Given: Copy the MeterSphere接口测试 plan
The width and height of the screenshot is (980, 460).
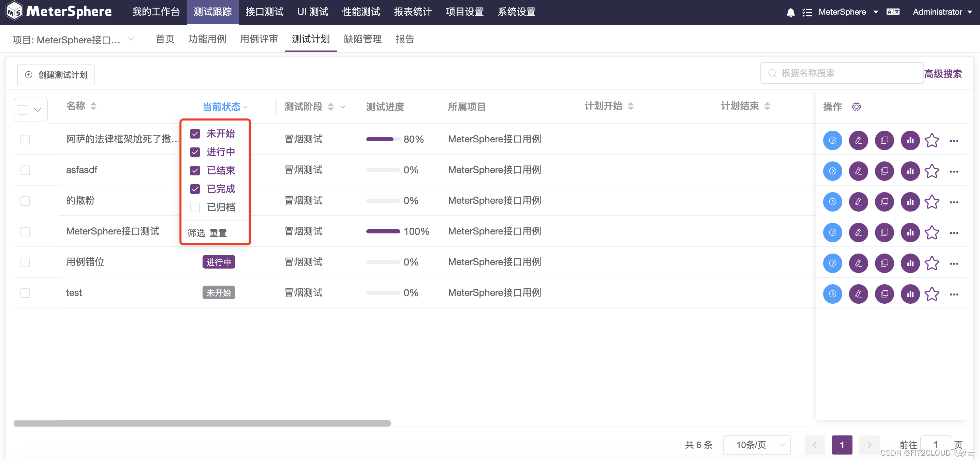Looking at the screenshot, I should click(x=884, y=233).
